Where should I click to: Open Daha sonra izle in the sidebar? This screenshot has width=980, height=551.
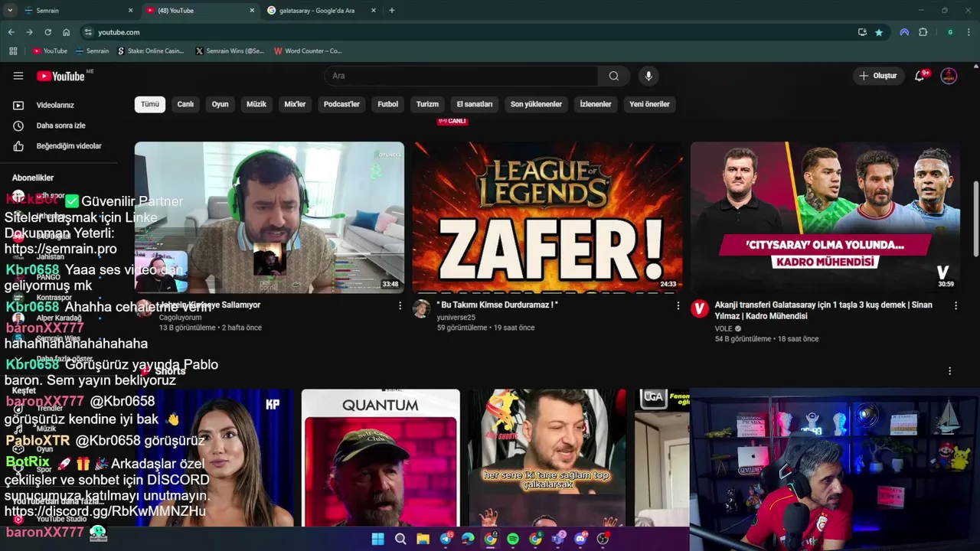[59, 126]
